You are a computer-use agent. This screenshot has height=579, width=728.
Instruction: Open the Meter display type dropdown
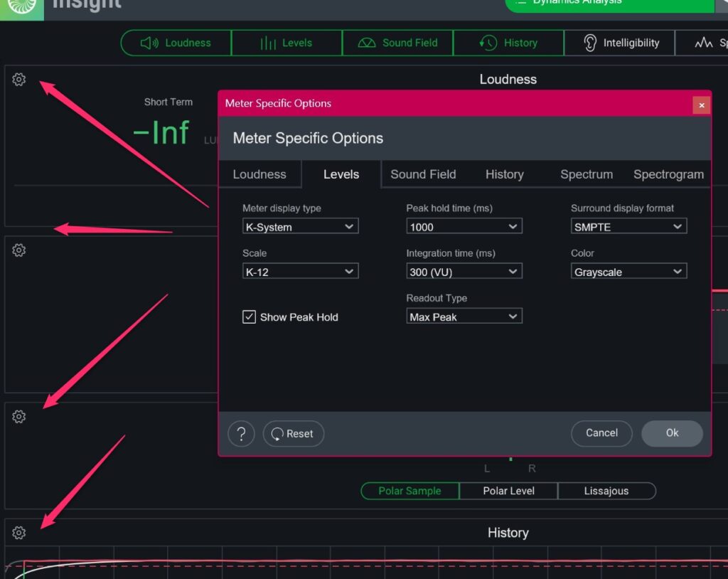[x=300, y=226]
